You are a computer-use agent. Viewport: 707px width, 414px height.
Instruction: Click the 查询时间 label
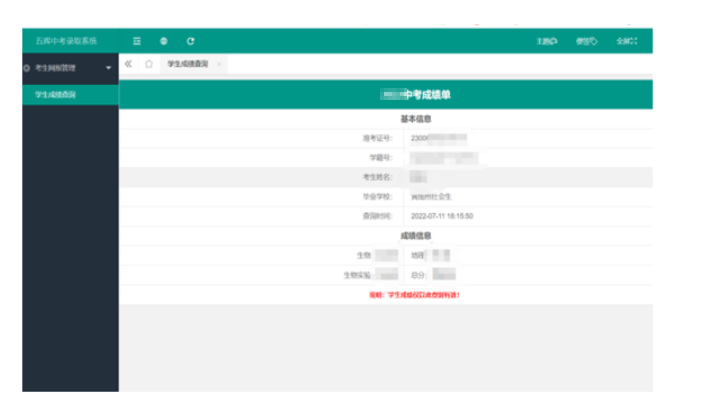tap(378, 216)
